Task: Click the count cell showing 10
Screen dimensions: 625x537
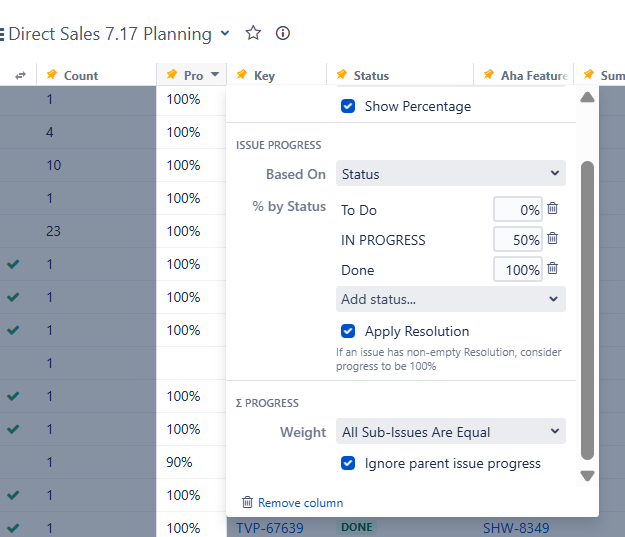Action: (96, 165)
